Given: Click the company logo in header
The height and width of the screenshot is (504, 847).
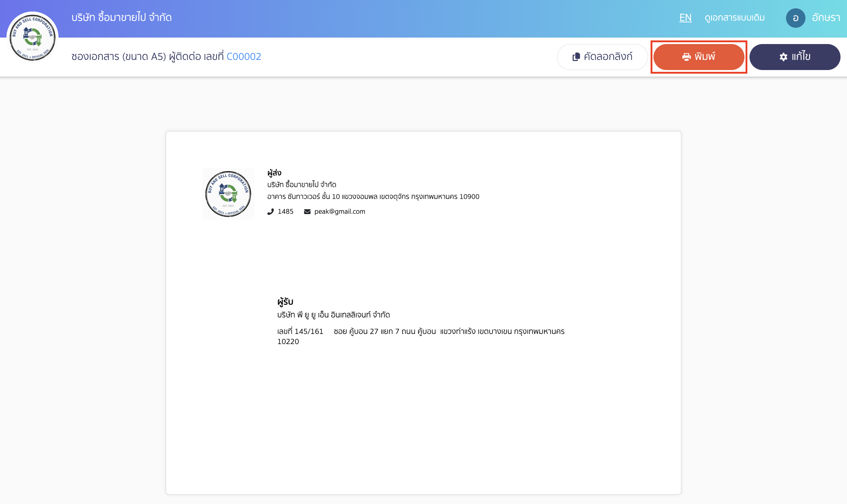Looking at the screenshot, I should (32, 38).
